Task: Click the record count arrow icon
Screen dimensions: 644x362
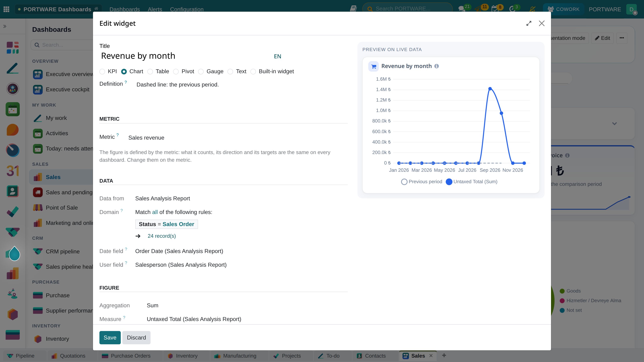Action: 138,236
